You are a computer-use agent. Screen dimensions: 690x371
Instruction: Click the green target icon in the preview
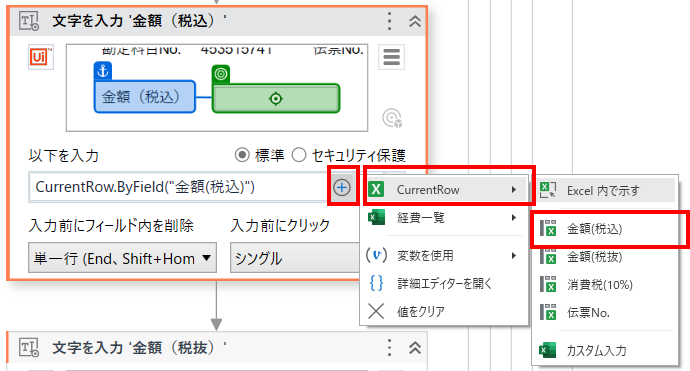[x=221, y=74]
